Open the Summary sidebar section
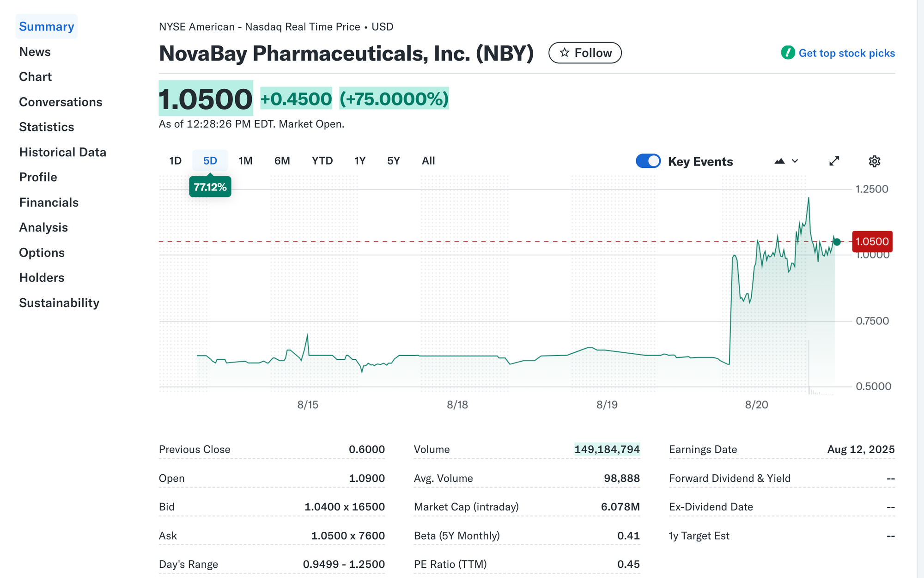Screen dimensions: 924x578 pyautogui.click(x=46, y=26)
